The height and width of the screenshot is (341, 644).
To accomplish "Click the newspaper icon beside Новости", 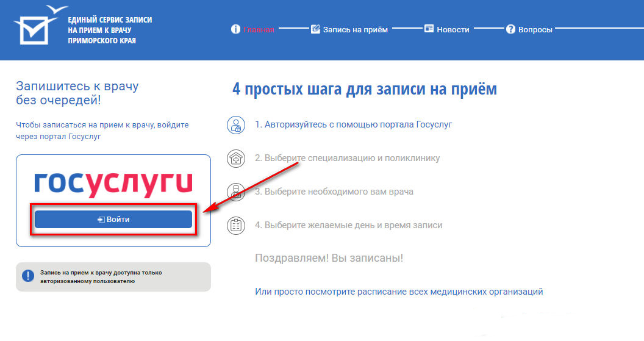I will (x=429, y=29).
